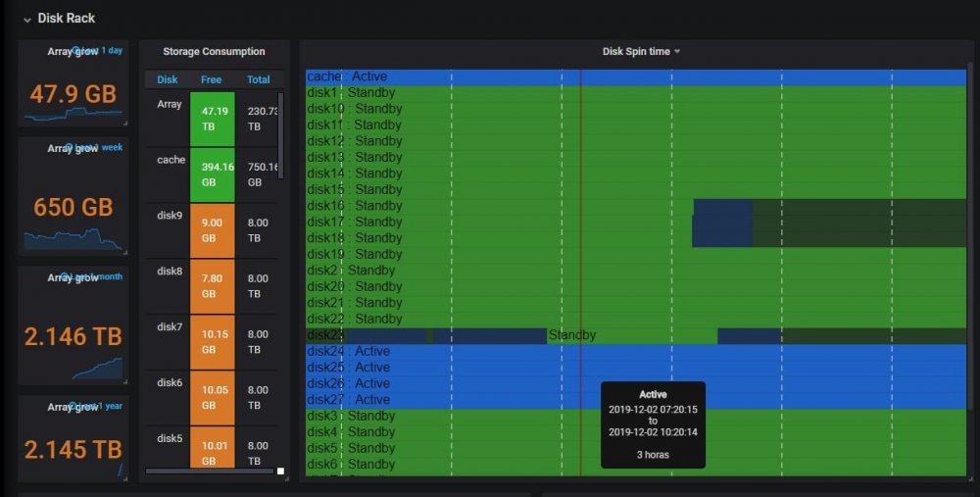980x497 pixels.
Task: Click the Disk Rack row title
Action: pos(67,18)
